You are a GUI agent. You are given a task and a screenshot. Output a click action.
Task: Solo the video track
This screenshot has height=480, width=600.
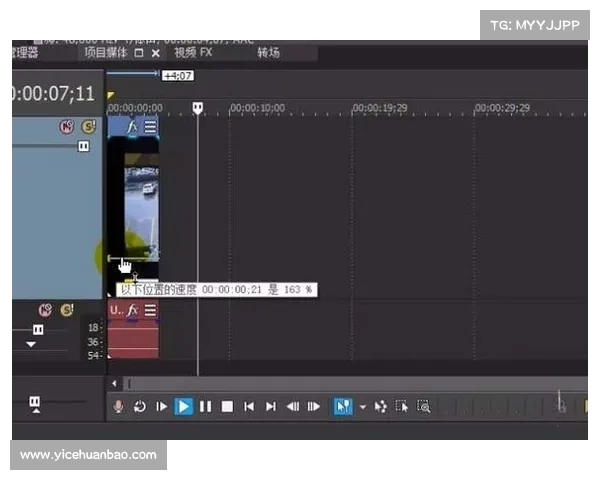[88, 126]
